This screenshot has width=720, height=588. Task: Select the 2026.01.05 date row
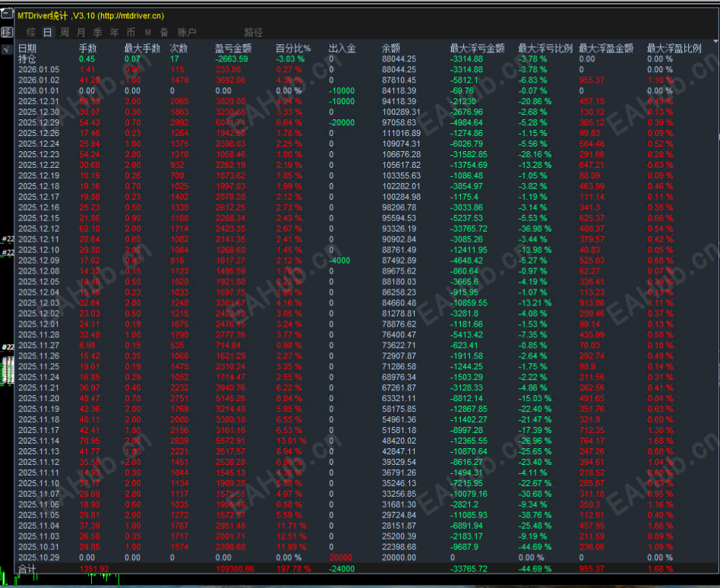click(39, 69)
